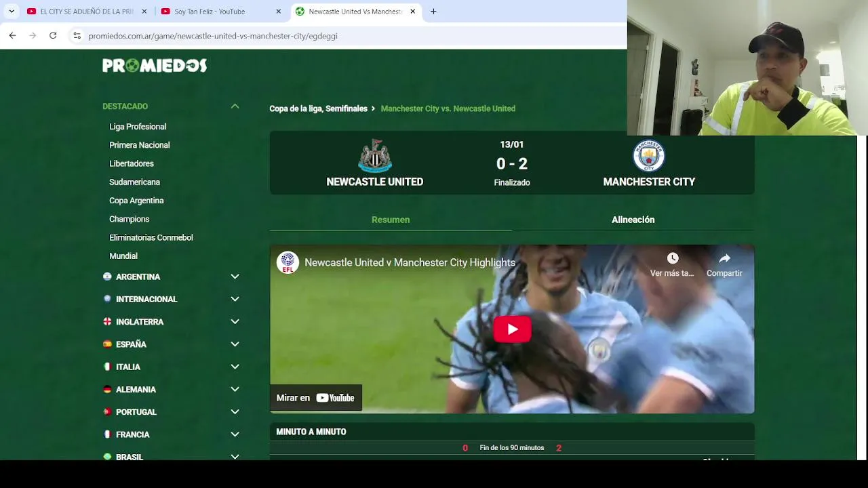Open Primera Nacional link

(x=140, y=145)
